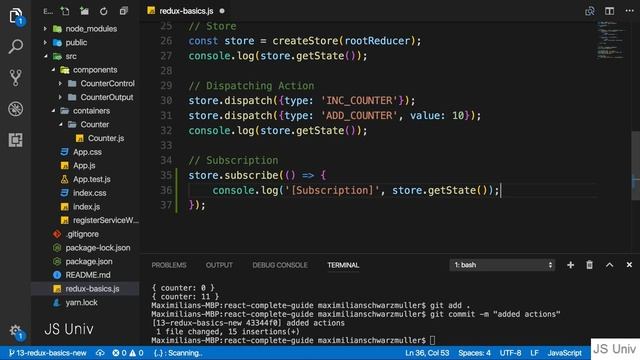Click line number 31 in gutter

[166, 116]
